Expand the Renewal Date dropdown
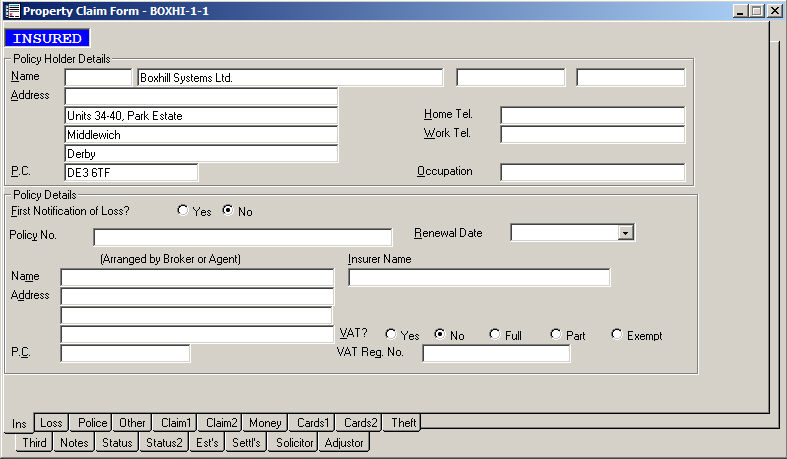Image resolution: width=787 pixels, height=459 pixels. click(626, 233)
